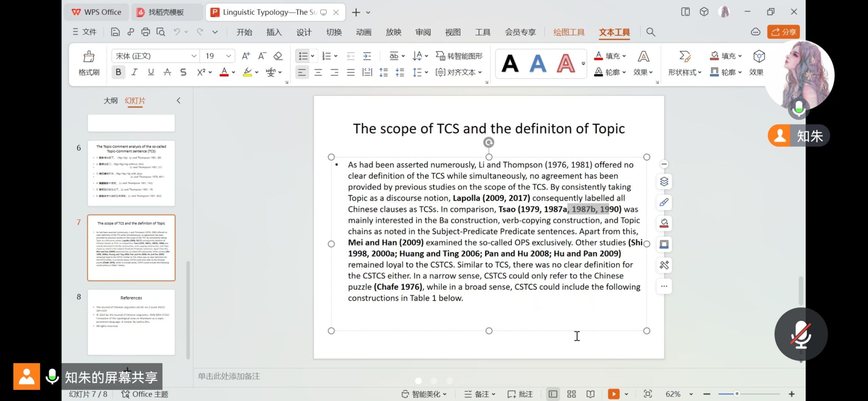Expand the zoom percentage 62% dropdown
The width and height of the screenshot is (868, 401).
pos(691,394)
